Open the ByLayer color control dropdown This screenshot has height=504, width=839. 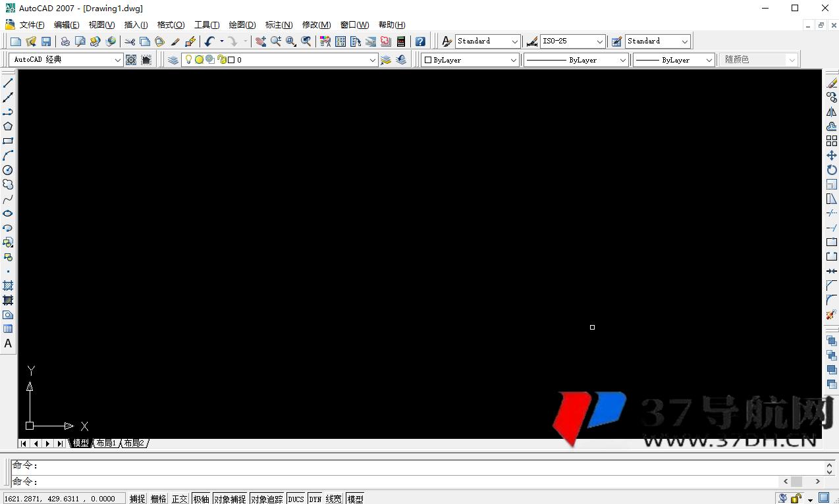click(513, 60)
